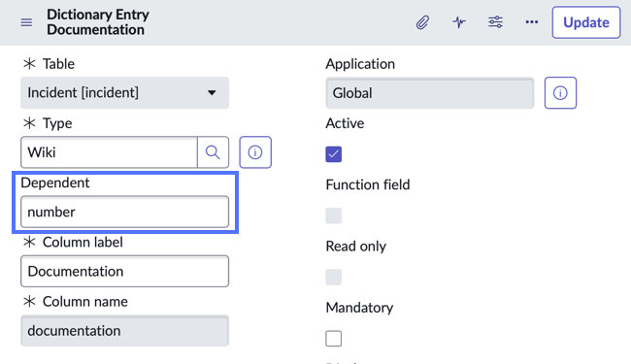The width and height of the screenshot is (631, 364).
Task: Click the Type field label
Action: [x=57, y=123]
